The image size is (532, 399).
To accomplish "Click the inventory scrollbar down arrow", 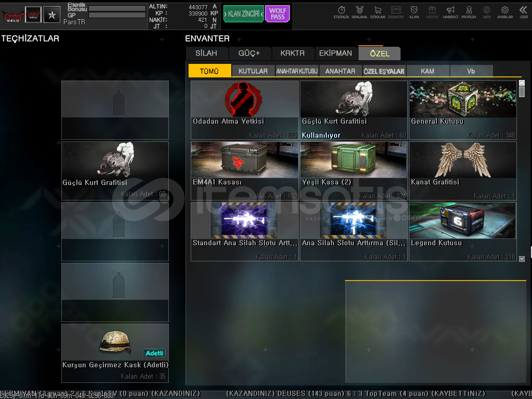I will pos(522,259).
